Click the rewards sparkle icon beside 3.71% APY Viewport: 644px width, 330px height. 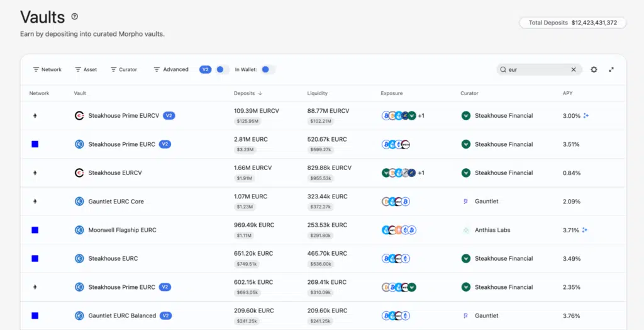(585, 230)
